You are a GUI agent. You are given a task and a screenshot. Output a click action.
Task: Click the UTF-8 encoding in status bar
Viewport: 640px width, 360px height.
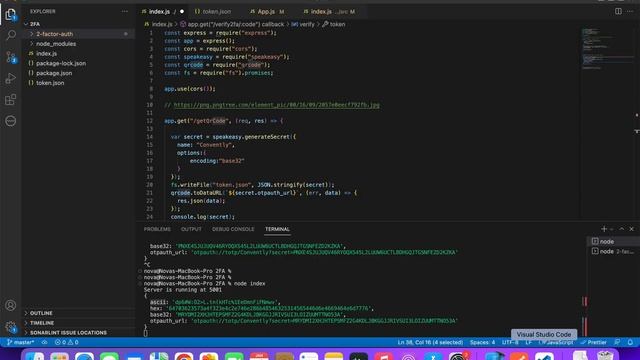510,342
